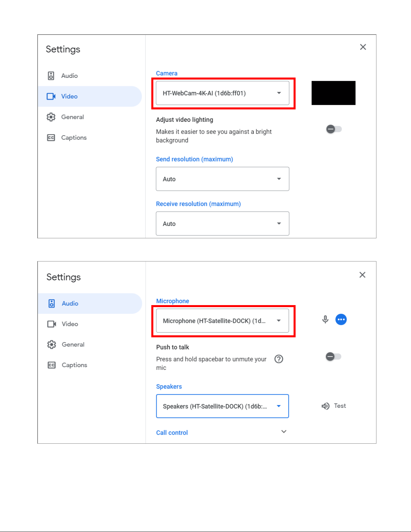The width and height of the screenshot is (411, 532).
Task: Click the microphone level icon
Action: 325,320
